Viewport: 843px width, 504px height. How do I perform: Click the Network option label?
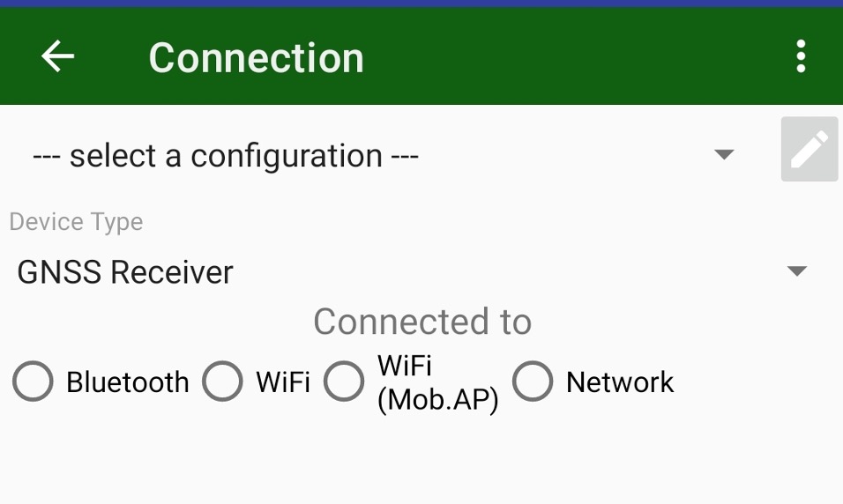(620, 382)
